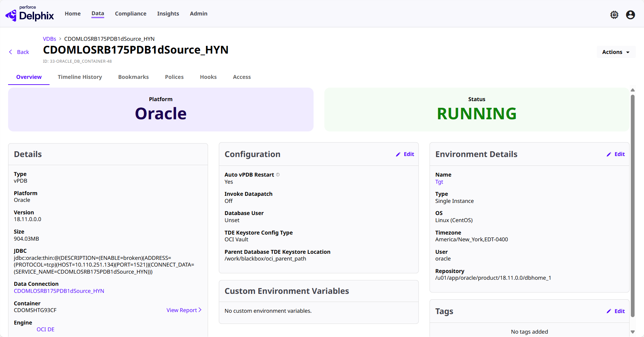Viewport: 644px width, 337px height.
Task: Open the Actions dropdown menu
Action: (x=616, y=52)
